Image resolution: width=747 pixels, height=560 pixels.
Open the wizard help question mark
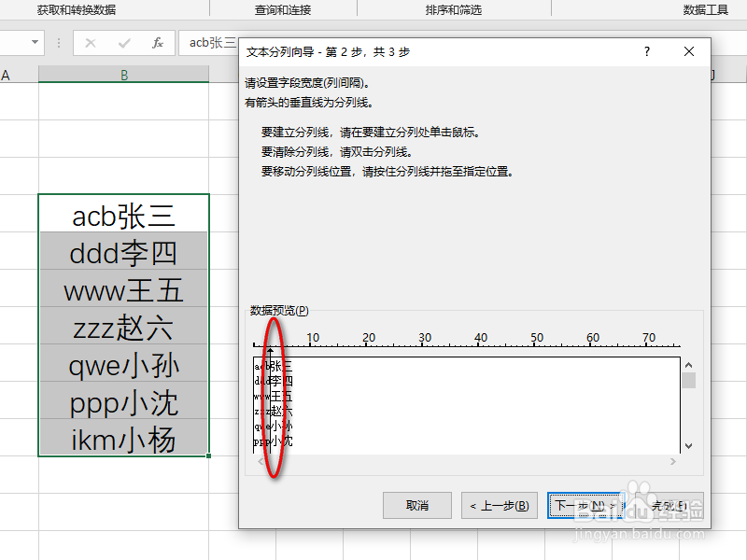647,51
